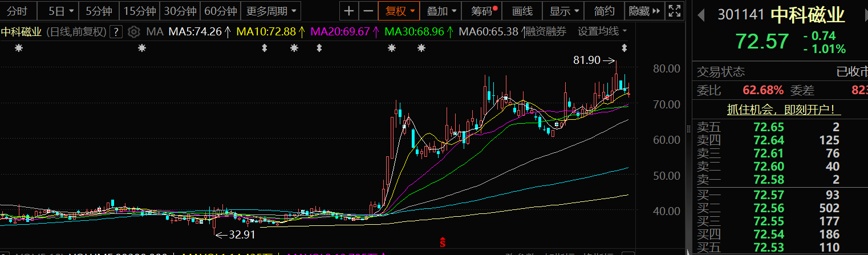Click the red S marker below chart
868x255 pixels.
[442, 243]
